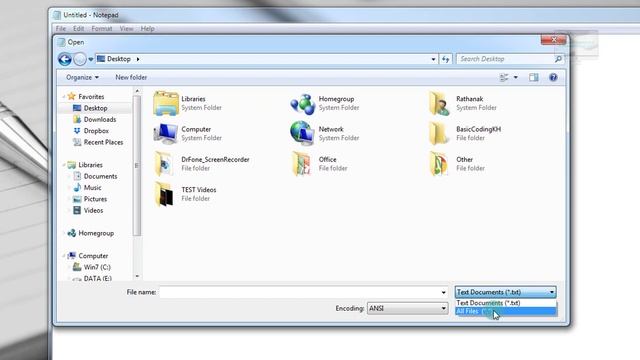Open the recent locations dropdown arrow
The height and width of the screenshot is (360, 640).
pos(91,60)
